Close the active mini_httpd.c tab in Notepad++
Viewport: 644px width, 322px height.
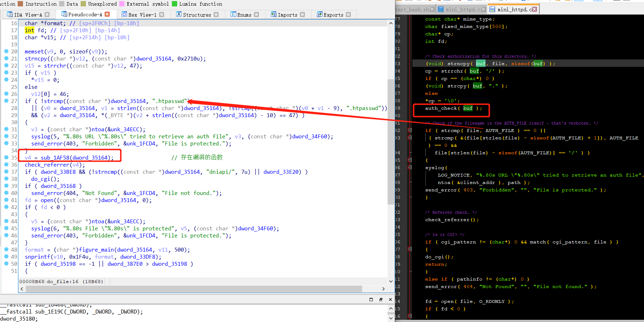click(534, 9)
